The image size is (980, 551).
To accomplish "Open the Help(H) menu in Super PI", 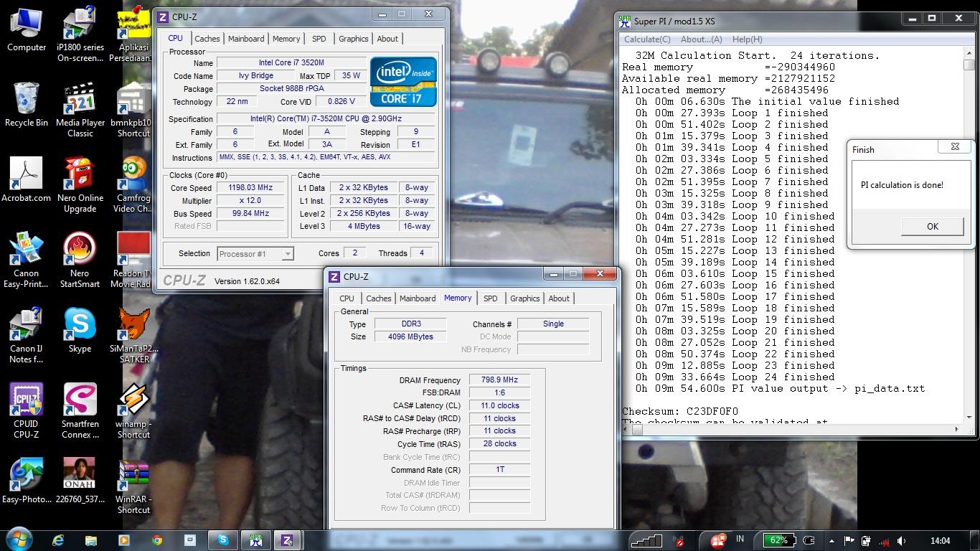I will 747,39.
